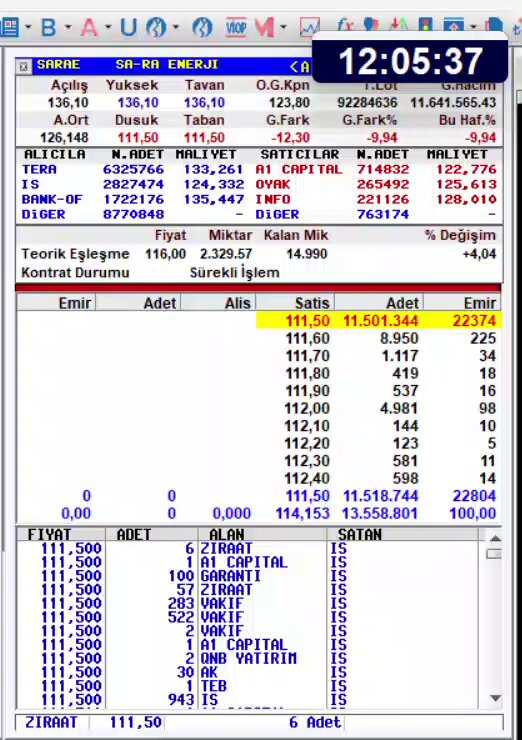Open the dropdown arrow next to the B icon

pos(68,27)
